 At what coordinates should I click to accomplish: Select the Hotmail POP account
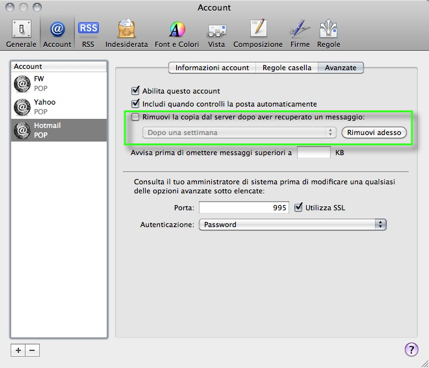[59, 130]
